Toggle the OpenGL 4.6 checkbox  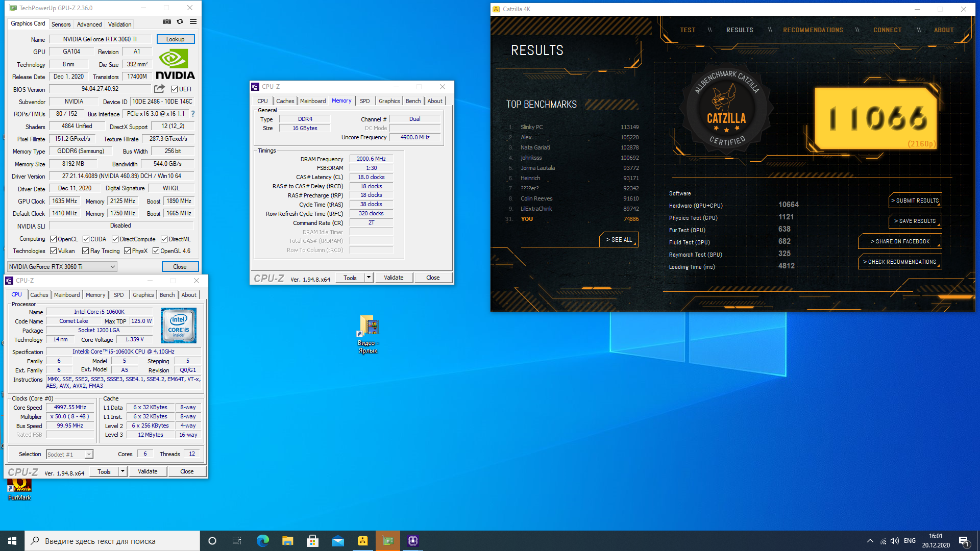156,251
